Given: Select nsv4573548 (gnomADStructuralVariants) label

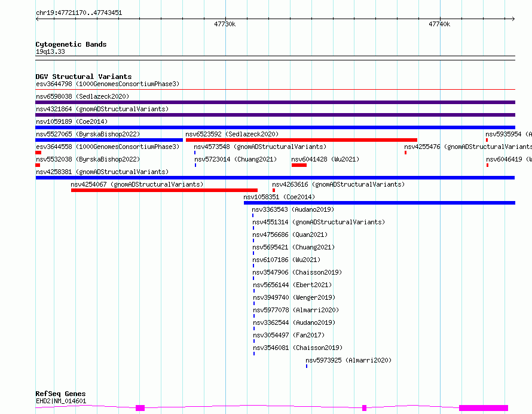Looking at the screenshot, I should click(260, 147).
